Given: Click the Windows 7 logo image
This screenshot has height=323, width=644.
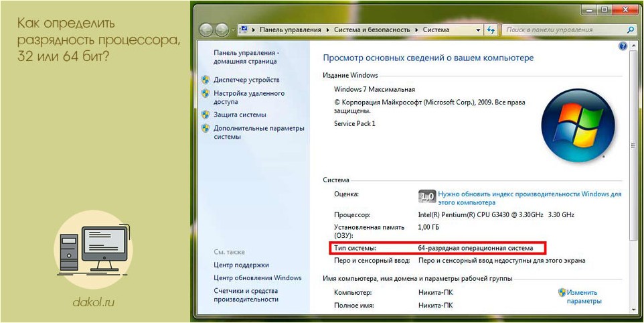Looking at the screenshot, I should click(x=578, y=125).
